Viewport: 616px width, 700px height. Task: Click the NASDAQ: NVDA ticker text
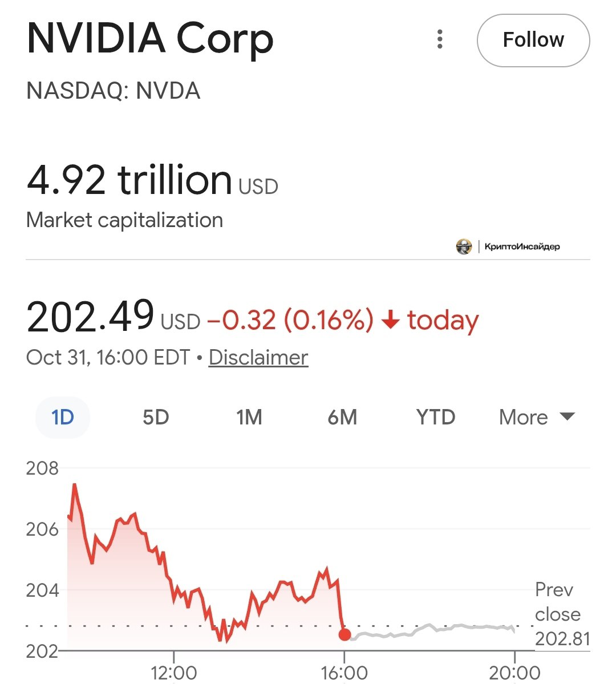114,91
